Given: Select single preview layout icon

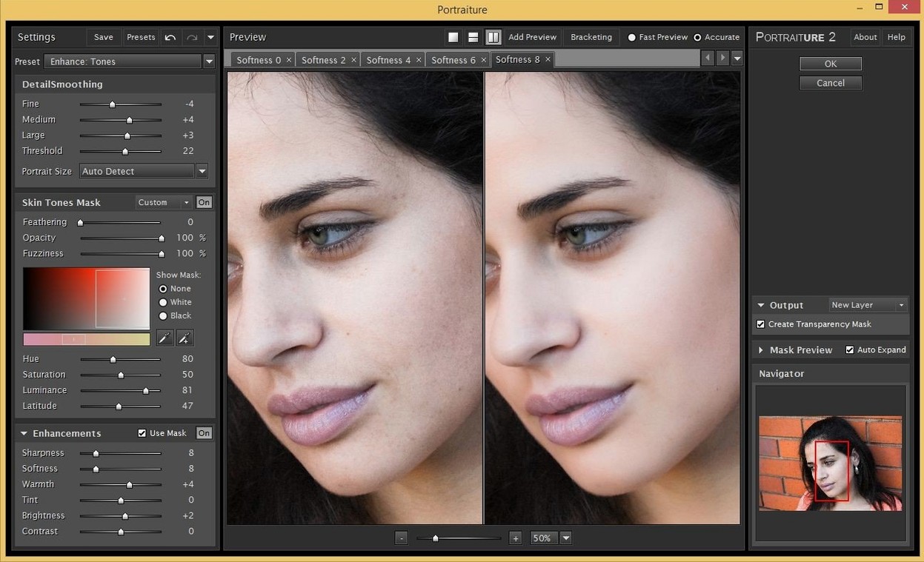Looking at the screenshot, I should [x=453, y=37].
